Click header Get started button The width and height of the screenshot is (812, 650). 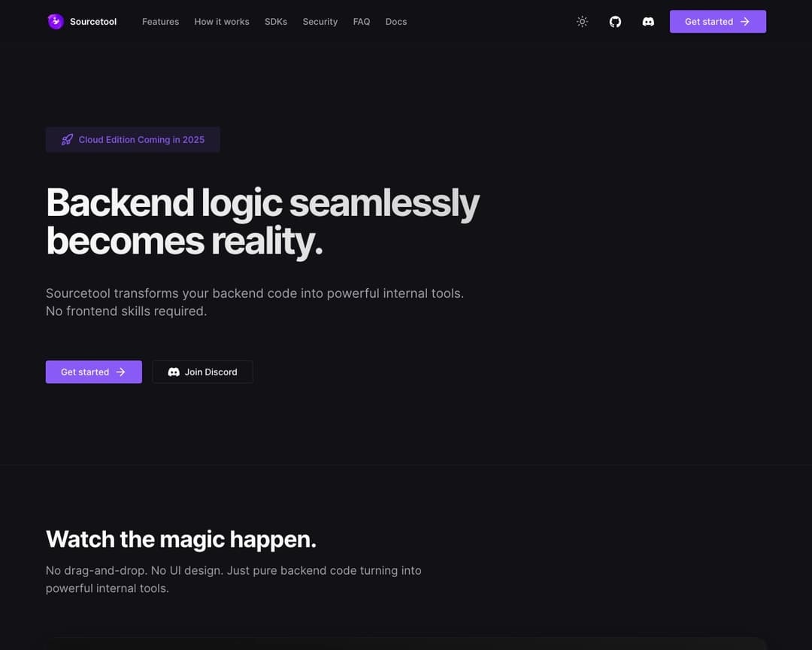tap(718, 22)
